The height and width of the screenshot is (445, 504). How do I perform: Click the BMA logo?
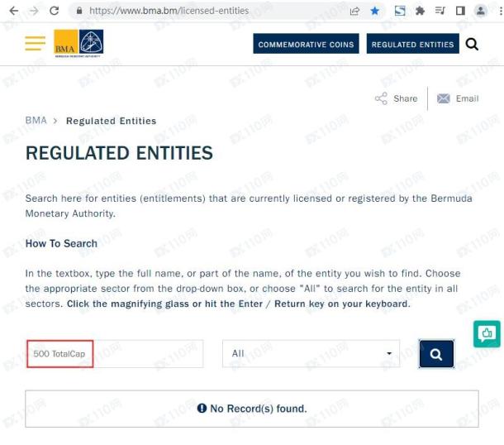(78, 43)
